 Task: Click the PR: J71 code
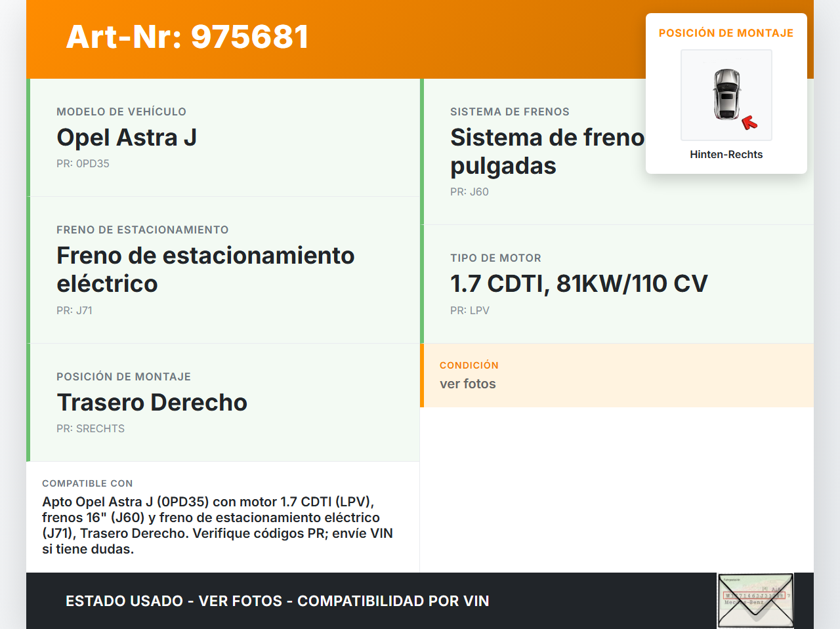(74, 310)
